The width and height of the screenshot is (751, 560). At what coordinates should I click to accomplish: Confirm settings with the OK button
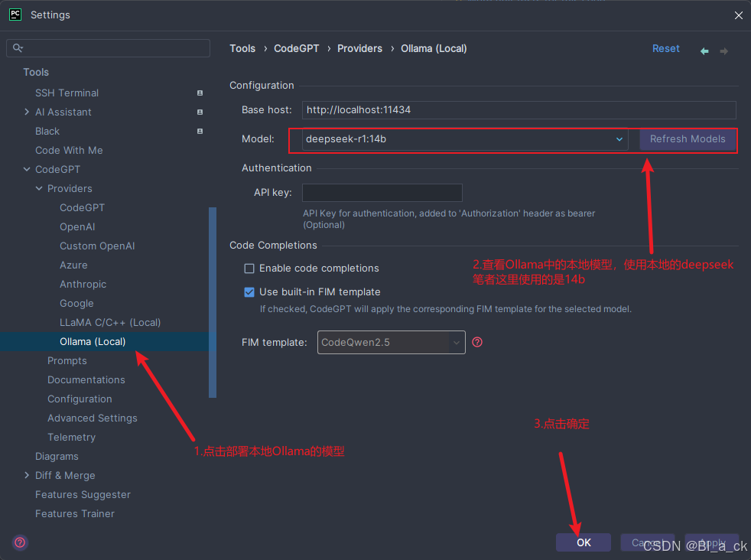[584, 542]
